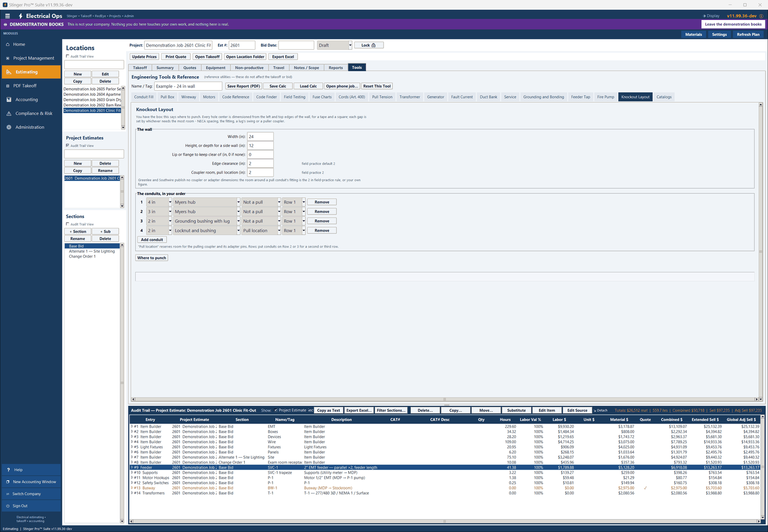Expand audit trail row #1 Item Builder
The width and height of the screenshot is (768, 532).
pos(132,427)
